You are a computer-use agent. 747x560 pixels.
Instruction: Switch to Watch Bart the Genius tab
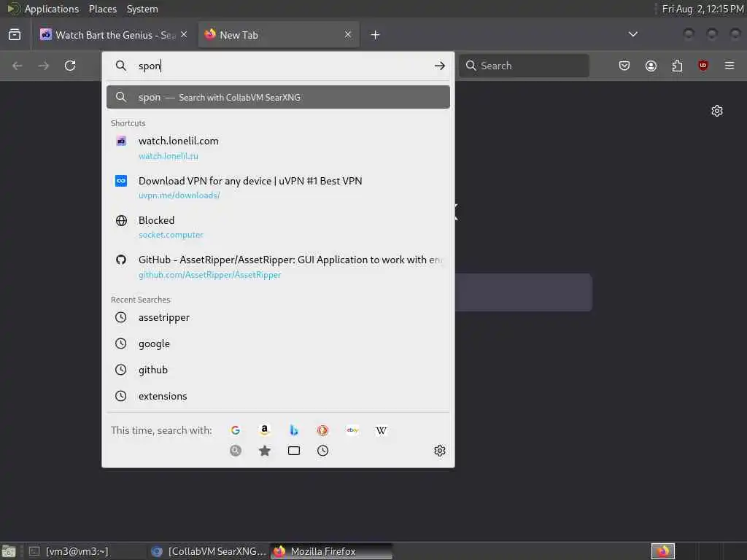tap(114, 35)
